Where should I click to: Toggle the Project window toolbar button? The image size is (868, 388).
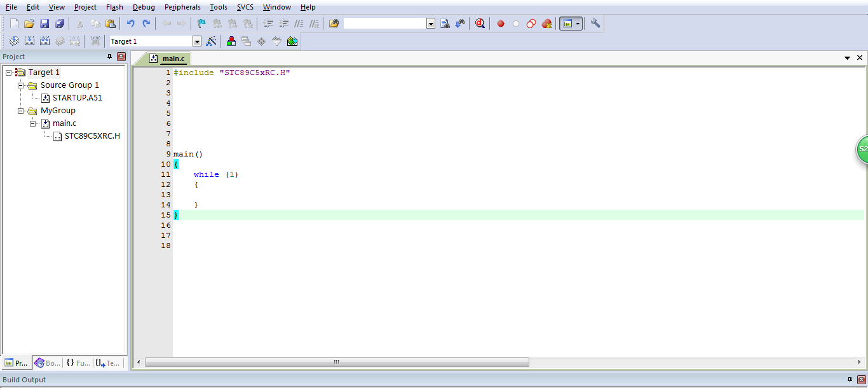567,24
